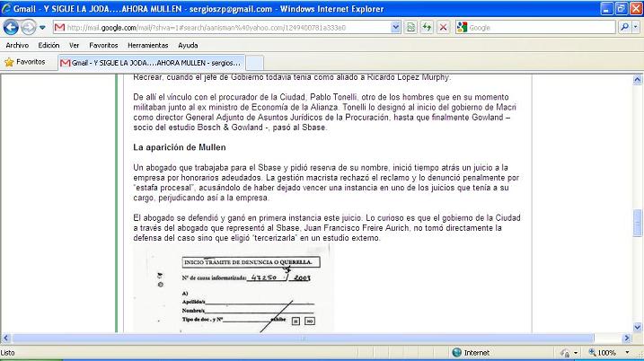The width and height of the screenshot is (644, 361).
Task: Click the juicio link in last paragraph
Action: coord(351,218)
